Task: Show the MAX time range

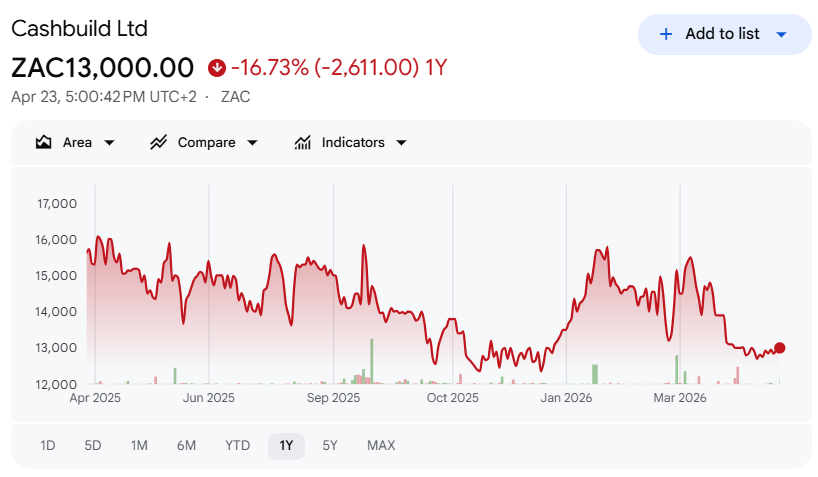Action: click(381, 445)
